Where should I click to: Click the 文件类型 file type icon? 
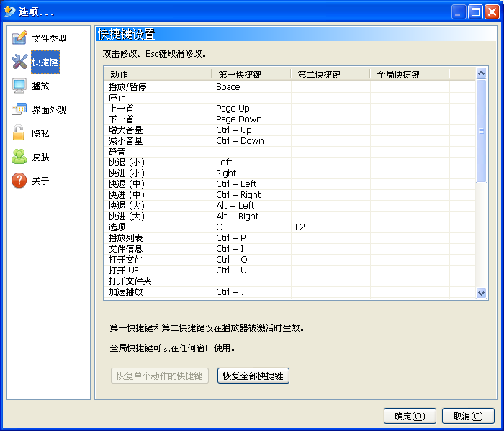19,38
